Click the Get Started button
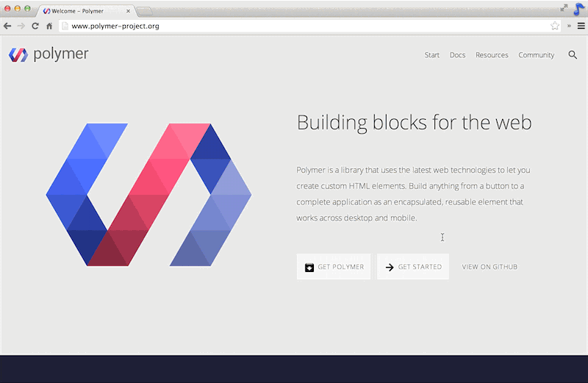The width and height of the screenshot is (588, 383). click(413, 267)
